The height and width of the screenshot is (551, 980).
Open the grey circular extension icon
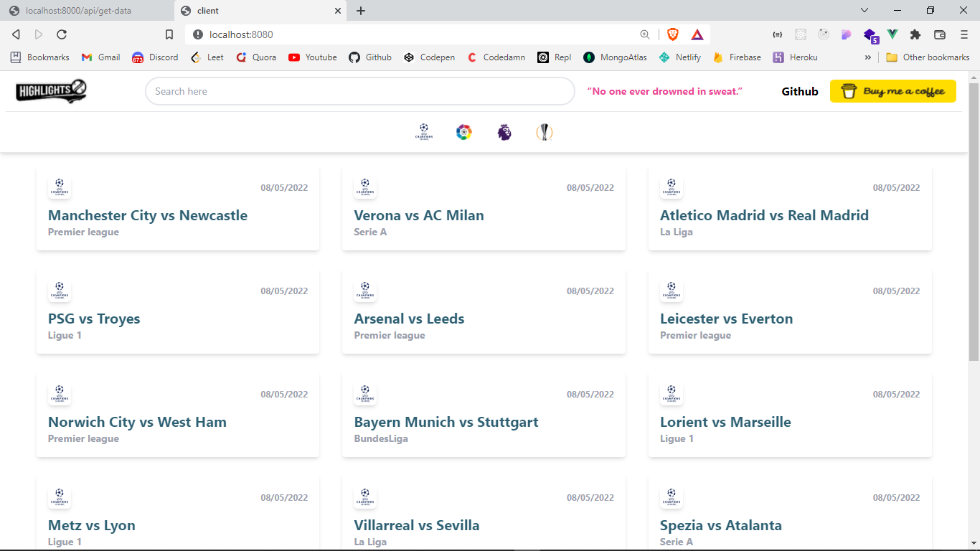coord(824,34)
